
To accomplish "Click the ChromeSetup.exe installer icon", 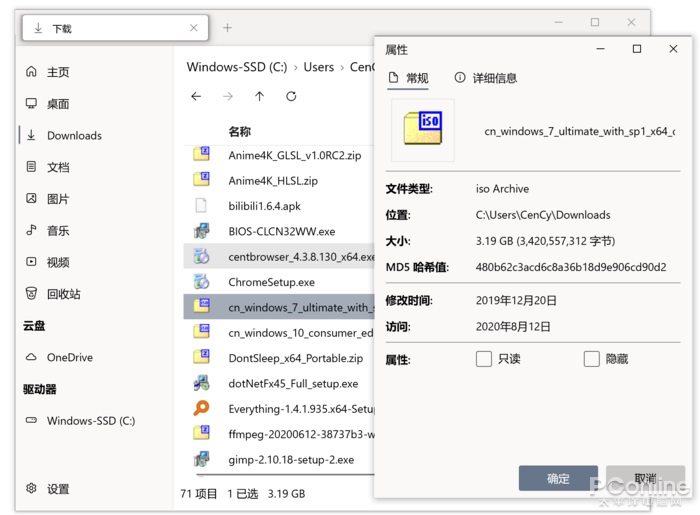I will click(x=201, y=281).
